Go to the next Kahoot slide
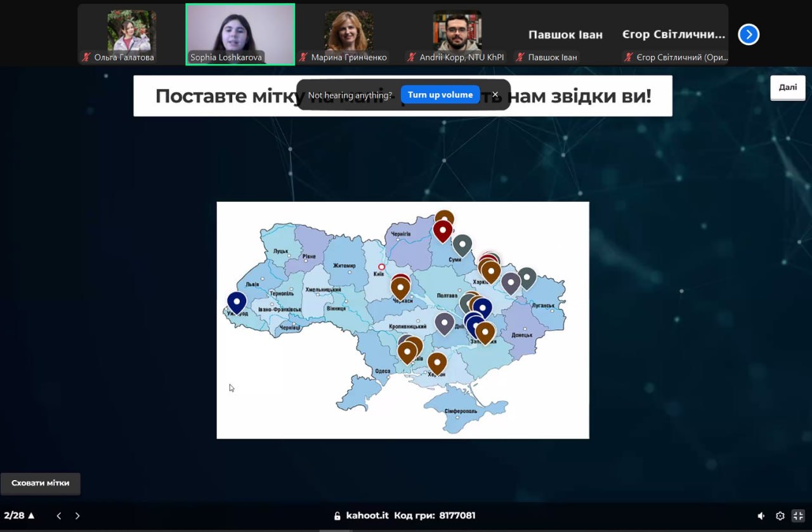 click(77, 515)
